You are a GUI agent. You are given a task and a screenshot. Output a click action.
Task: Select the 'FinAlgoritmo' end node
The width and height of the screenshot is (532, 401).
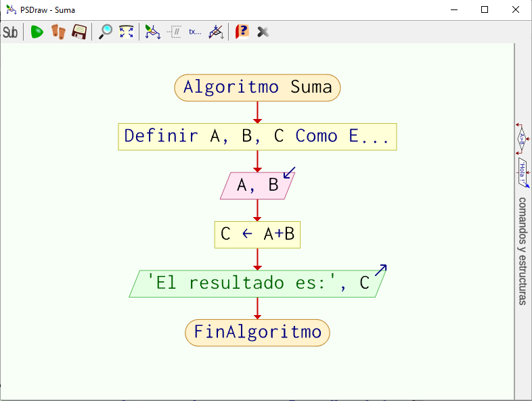point(257,333)
